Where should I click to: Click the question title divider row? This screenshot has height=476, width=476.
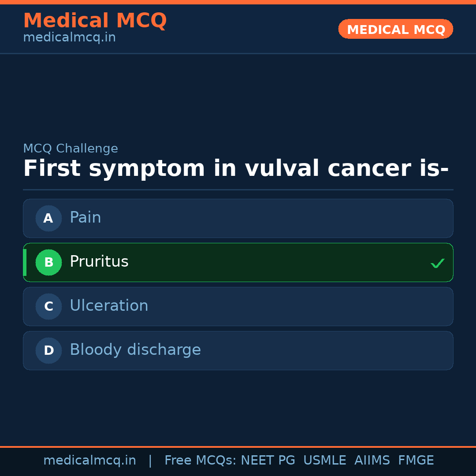coord(238,190)
